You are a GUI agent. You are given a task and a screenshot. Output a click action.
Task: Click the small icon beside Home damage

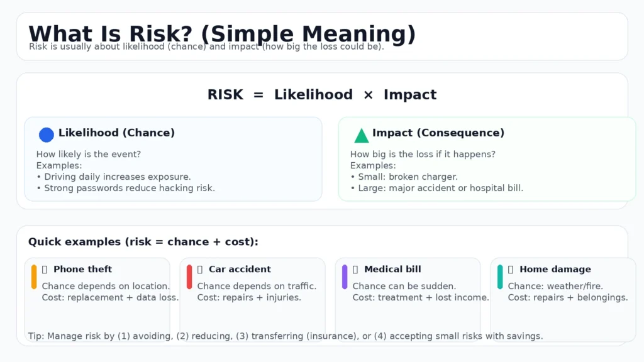tap(511, 270)
